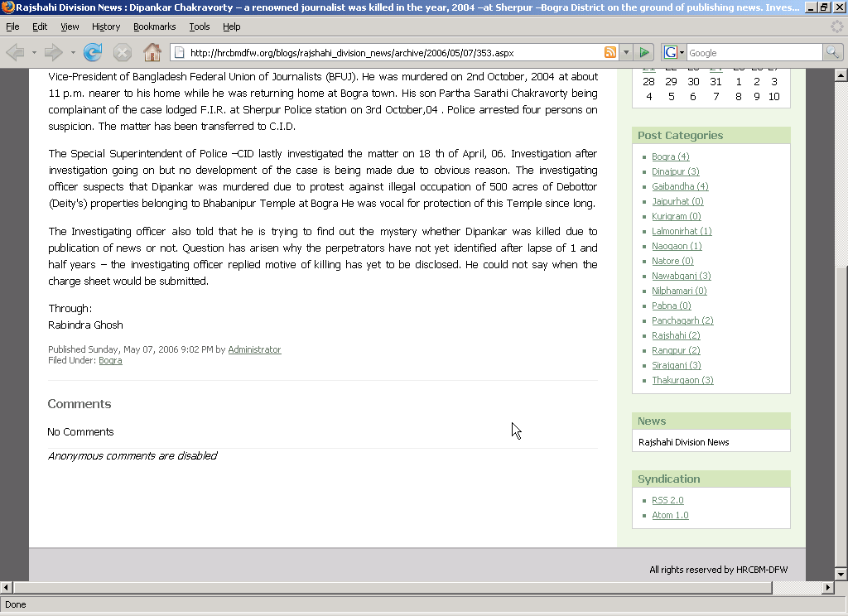Image resolution: width=848 pixels, height=616 pixels.
Task: Click the horizontal scrollbar thumb
Action: pyautogui.click(x=393, y=587)
